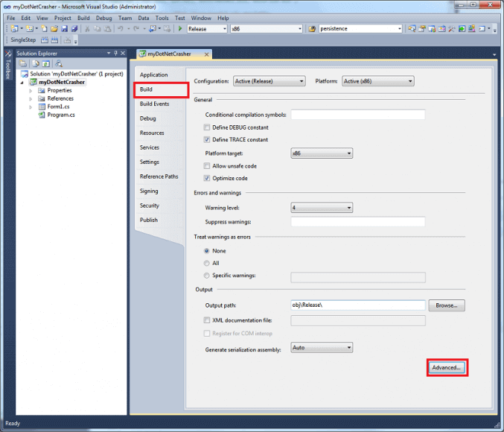This screenshot has width=504, height=432.
Task: Click the Save All toolbar icon
Action: [73, 28]
